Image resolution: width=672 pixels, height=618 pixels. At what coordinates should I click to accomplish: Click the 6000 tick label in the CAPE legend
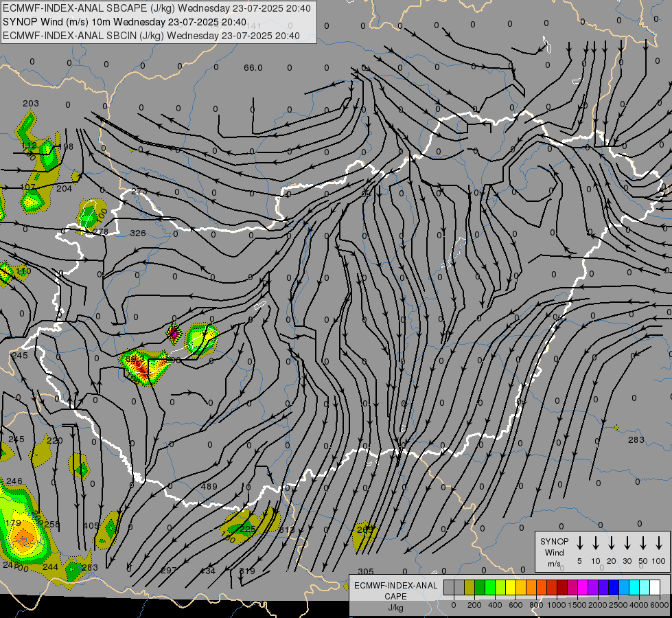660,605
